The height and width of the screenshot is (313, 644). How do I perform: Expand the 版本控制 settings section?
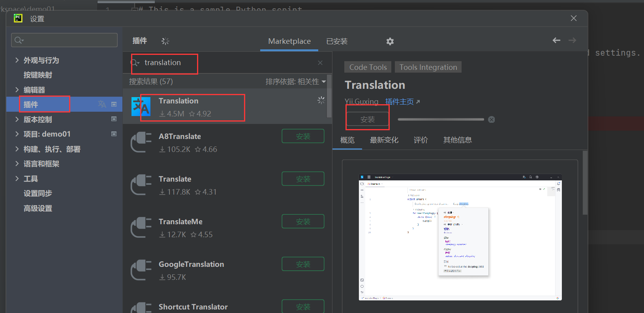[17, 119]
